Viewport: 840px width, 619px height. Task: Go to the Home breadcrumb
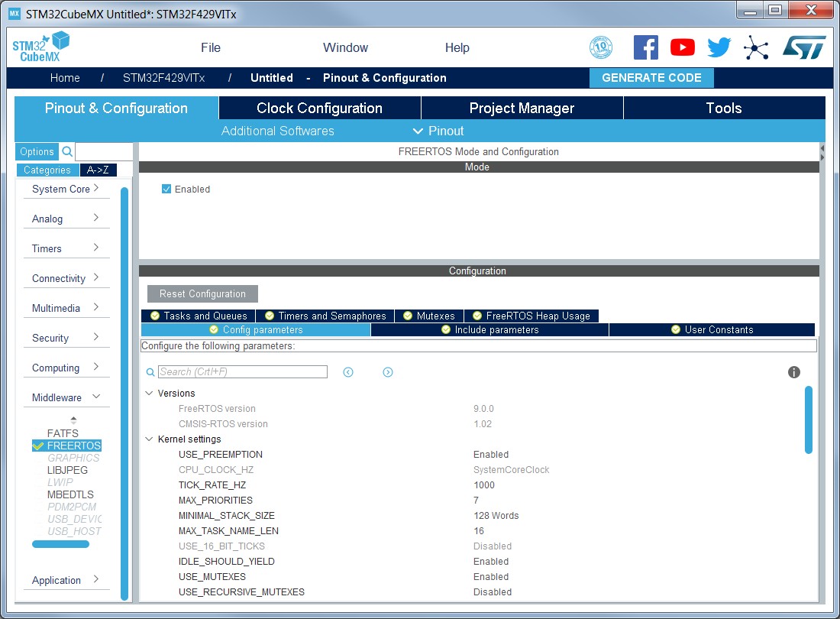point(65,78)
